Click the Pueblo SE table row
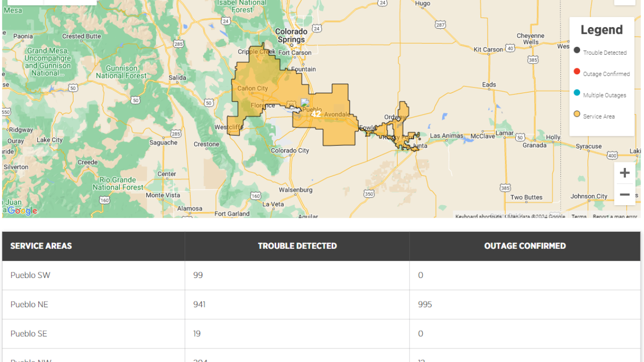 pyautogui.click(x=29, y=333)
